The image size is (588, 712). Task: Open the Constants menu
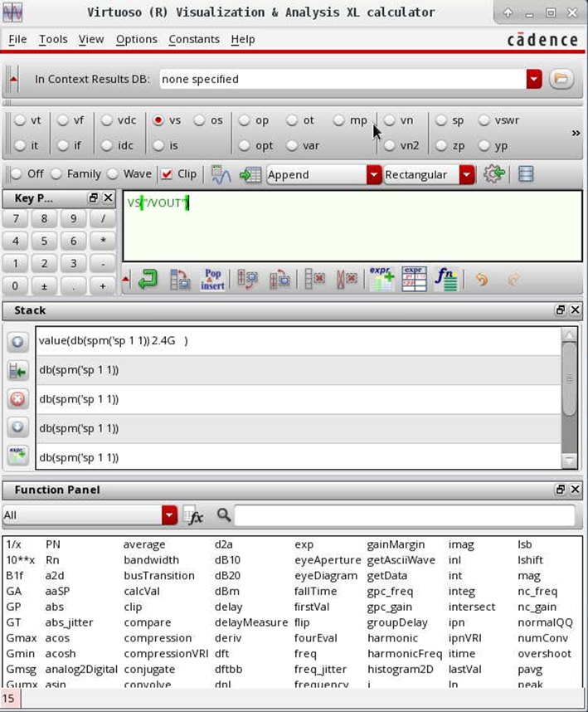pos(194,40)
